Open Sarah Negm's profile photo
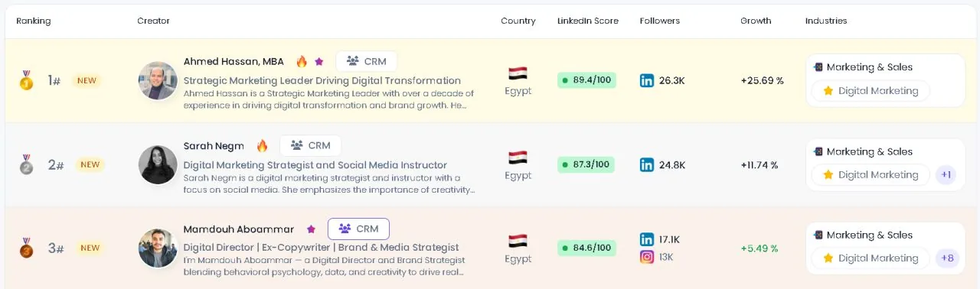980x289 pixels. pos(158,164)
